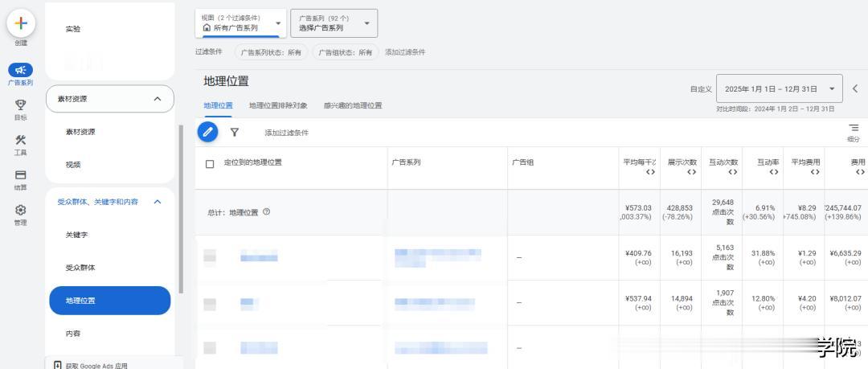Click arrows icon under 互动次数 column
The image size is (868, 369).
[732, 172]
